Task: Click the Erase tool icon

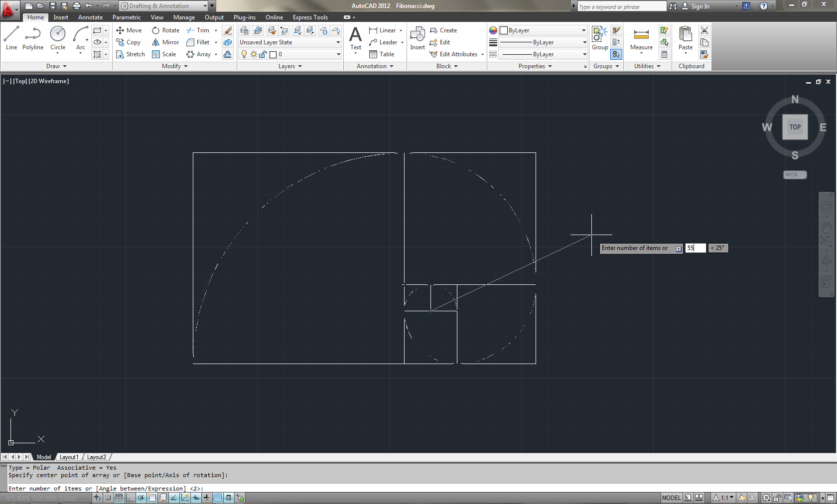Action: click(228, 30)
